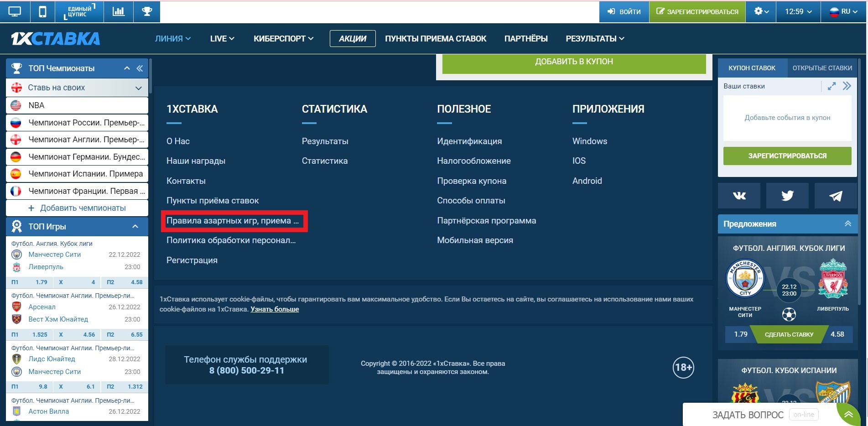Go to the 1XСТАВКА home logo

click(56, 39)
